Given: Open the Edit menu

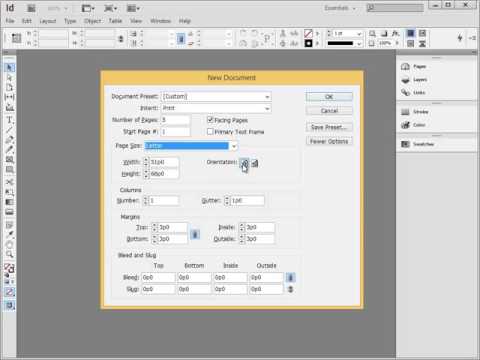Looking at the screenshot, I should [x=27, y=21].
